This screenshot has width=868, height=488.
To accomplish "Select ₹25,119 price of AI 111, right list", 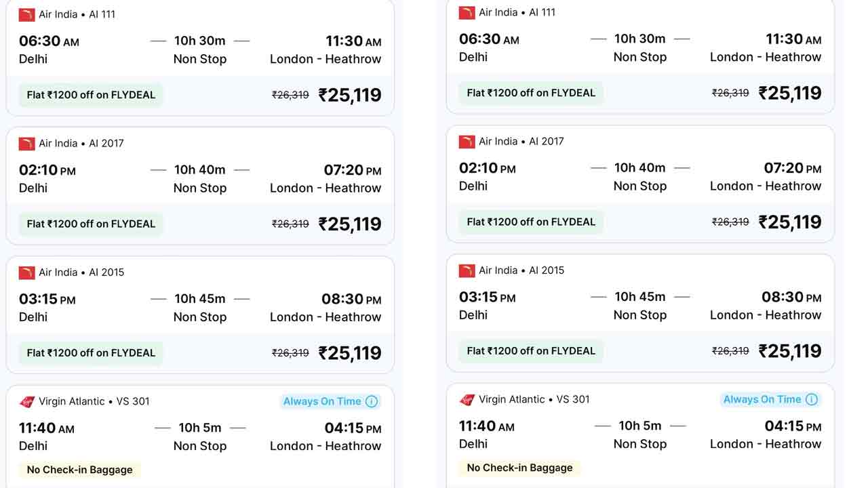I will [789, 93].
